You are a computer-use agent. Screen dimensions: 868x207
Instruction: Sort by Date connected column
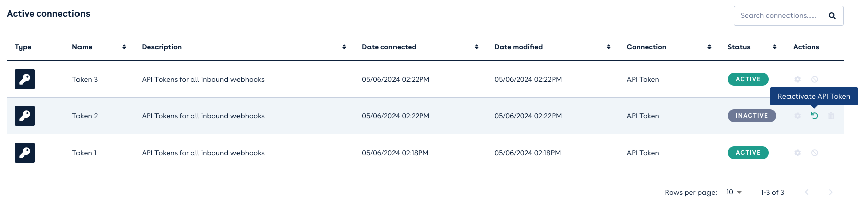tap(476, 47)
